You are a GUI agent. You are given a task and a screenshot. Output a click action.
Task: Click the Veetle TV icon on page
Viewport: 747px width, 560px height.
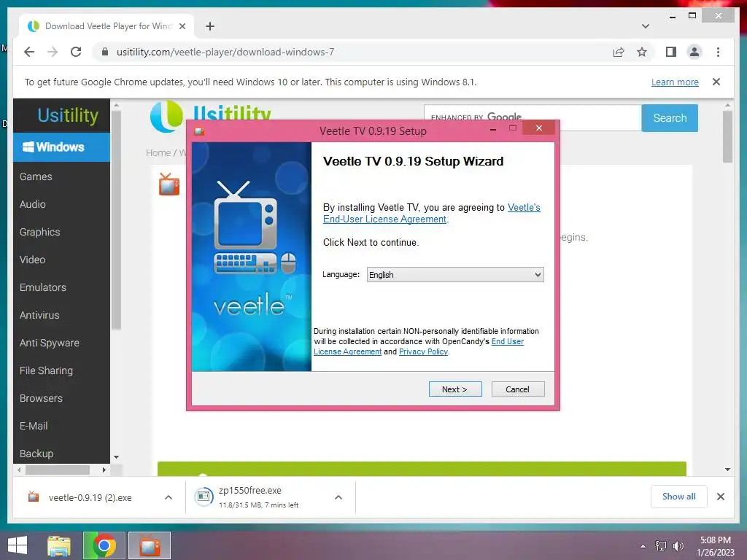(169, 184)
